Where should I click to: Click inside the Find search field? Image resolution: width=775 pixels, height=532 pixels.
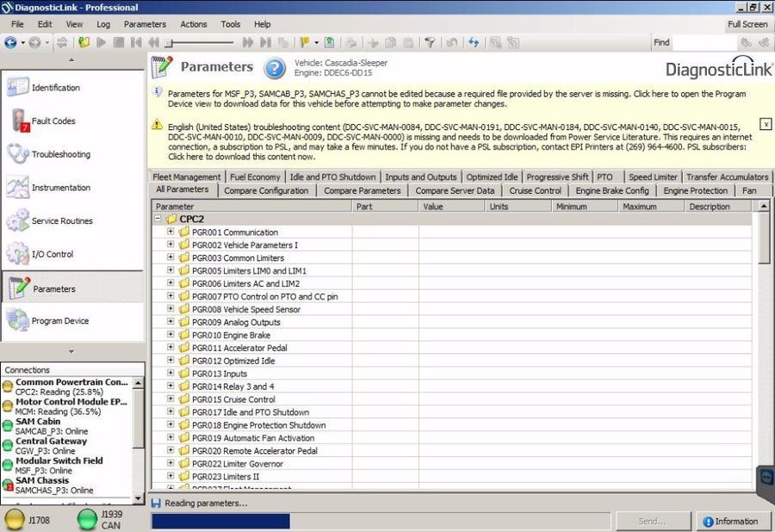click(704, 43)
